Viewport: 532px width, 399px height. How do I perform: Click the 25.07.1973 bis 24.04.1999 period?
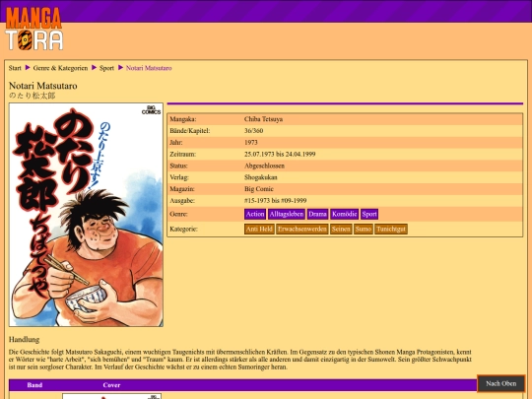click(280, 154)
